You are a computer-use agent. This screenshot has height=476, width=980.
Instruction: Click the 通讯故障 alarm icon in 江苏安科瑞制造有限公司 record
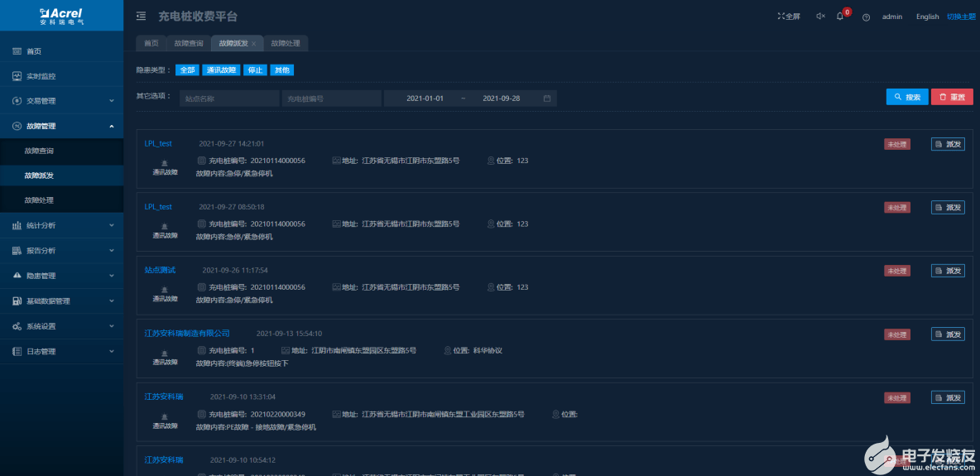point(165,353)
